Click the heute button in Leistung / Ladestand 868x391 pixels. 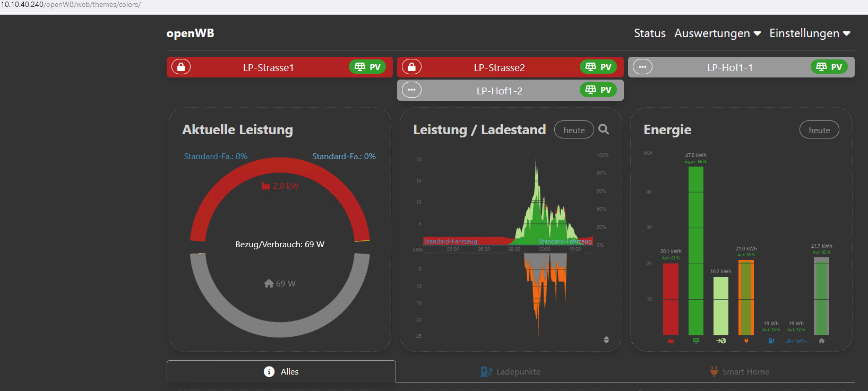(574, 130)
